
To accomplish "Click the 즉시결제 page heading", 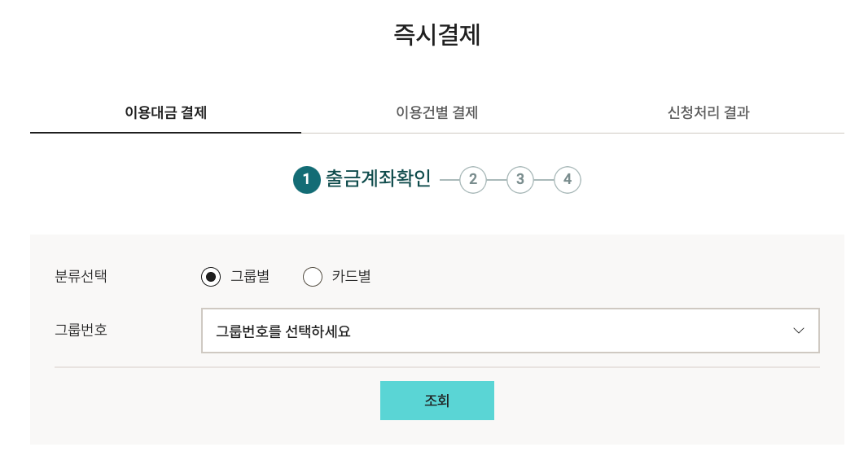I will tap(436, 35).
